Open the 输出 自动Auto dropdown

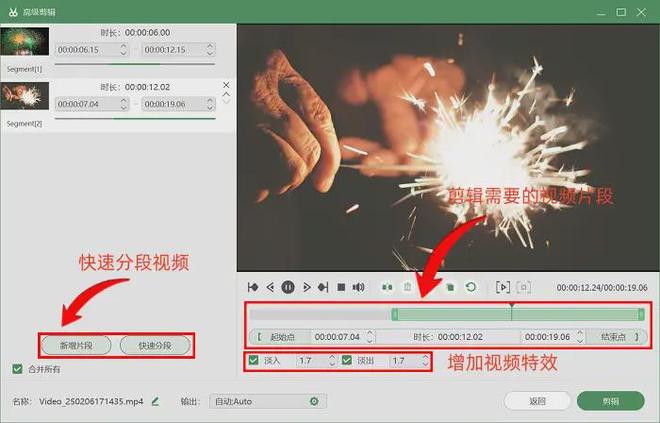(268, 402)
